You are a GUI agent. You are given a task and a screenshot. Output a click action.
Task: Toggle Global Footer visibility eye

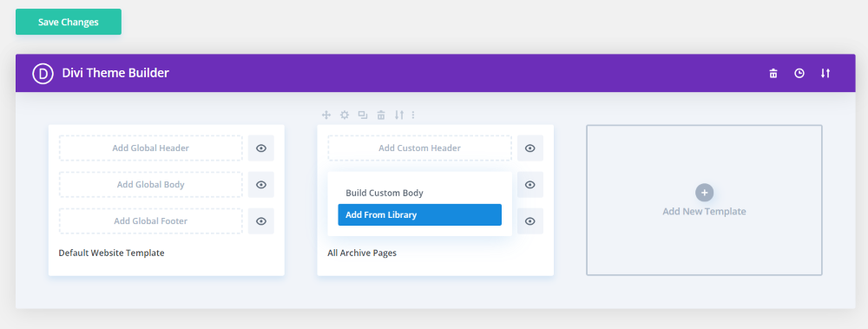tap(261, 221)
